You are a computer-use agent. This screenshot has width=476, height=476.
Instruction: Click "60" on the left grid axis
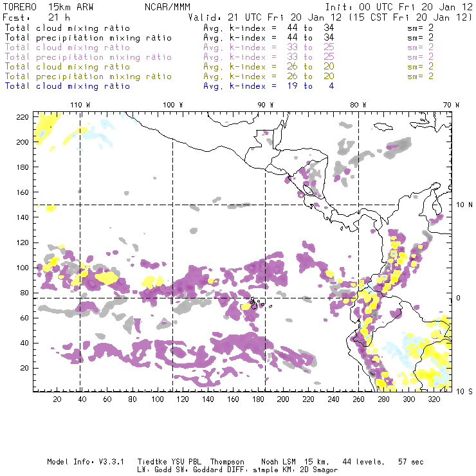tap(25, 318)
